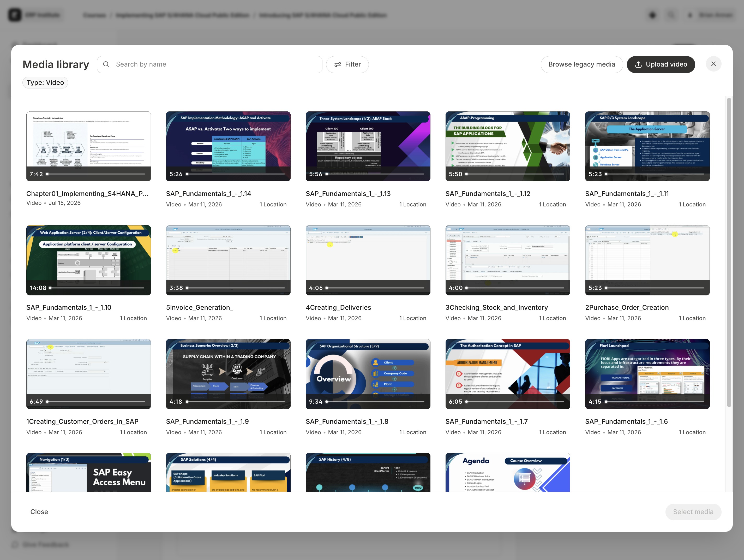Select the Fiori Launchpad video thumbnail

[x=647, y=374]
